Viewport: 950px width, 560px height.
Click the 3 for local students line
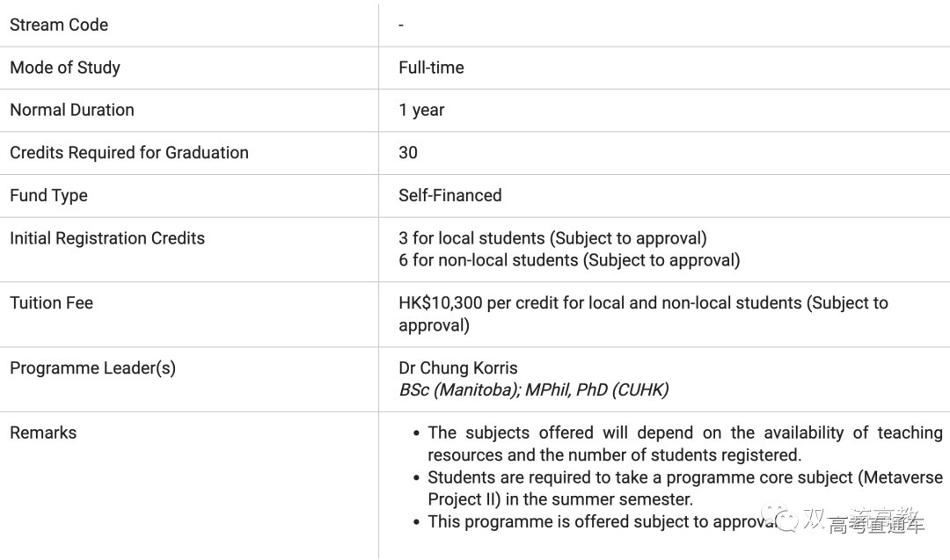552,238
